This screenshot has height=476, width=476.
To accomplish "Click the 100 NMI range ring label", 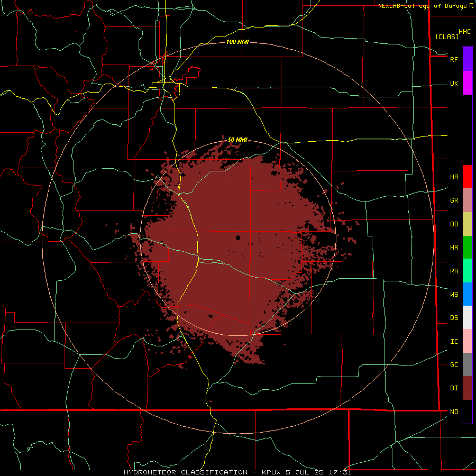I will click(x=237, y=42).
